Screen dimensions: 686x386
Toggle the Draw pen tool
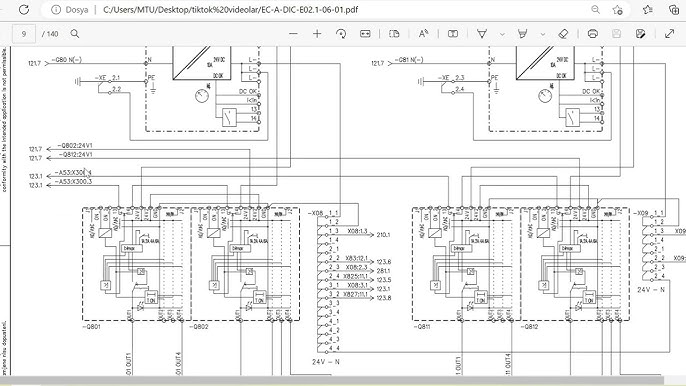click(x=482, y=34)
